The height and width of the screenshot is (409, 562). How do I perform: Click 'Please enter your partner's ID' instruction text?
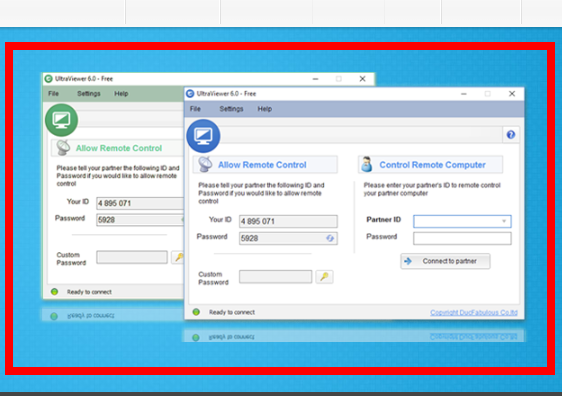[432, 189]
